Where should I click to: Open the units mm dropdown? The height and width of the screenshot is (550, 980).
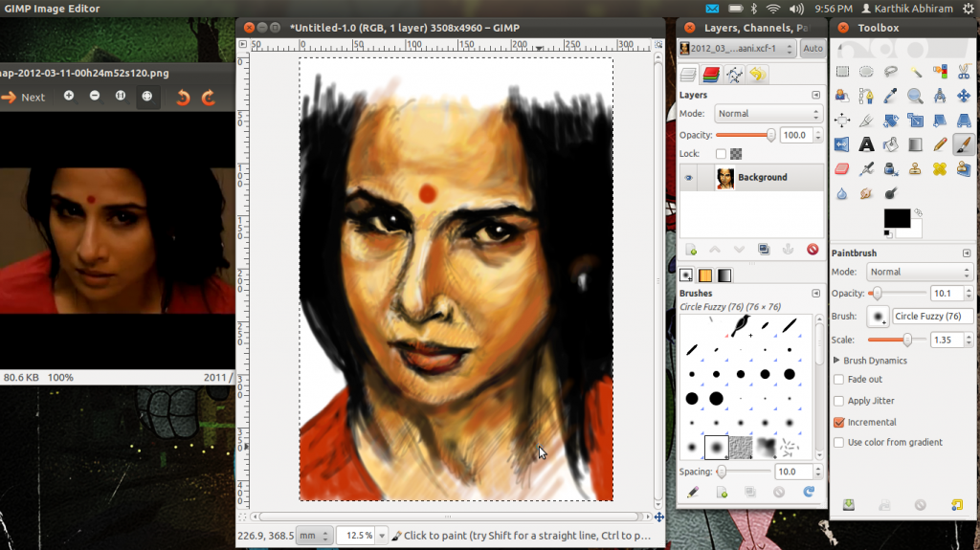click(314, 536)
